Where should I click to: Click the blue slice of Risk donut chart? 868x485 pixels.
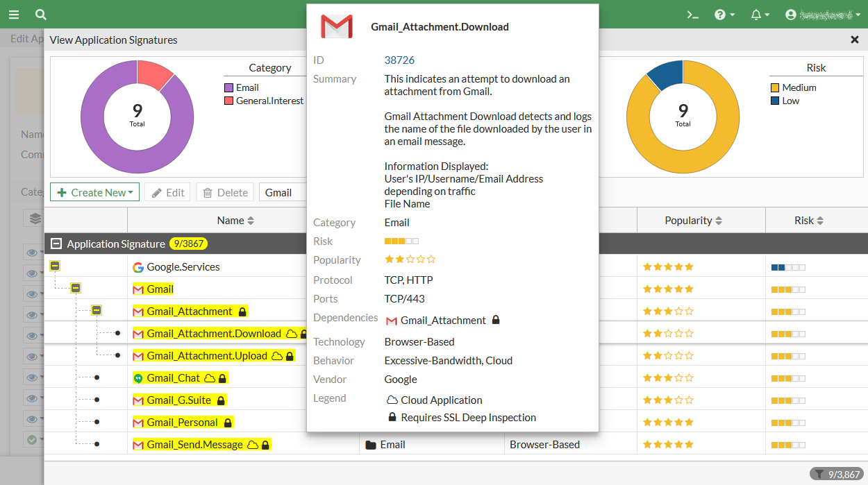point(667,74)
